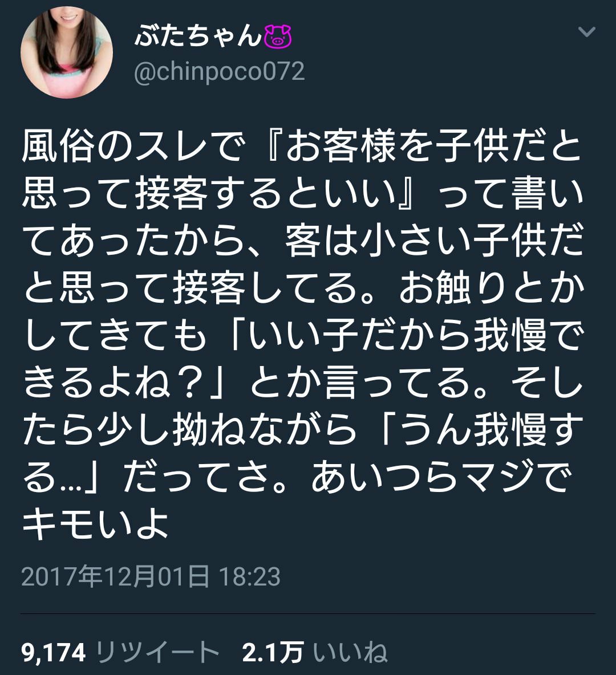Tap the text line 思って接客するといい』って書い
This screenshot has height=675, width=616.
pyautogui.click(x=302, y=194)
